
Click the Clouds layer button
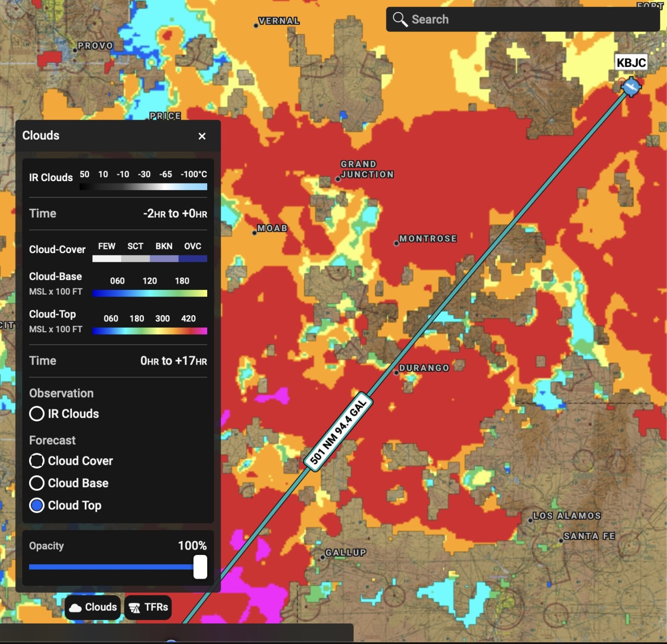pos(93,607)
